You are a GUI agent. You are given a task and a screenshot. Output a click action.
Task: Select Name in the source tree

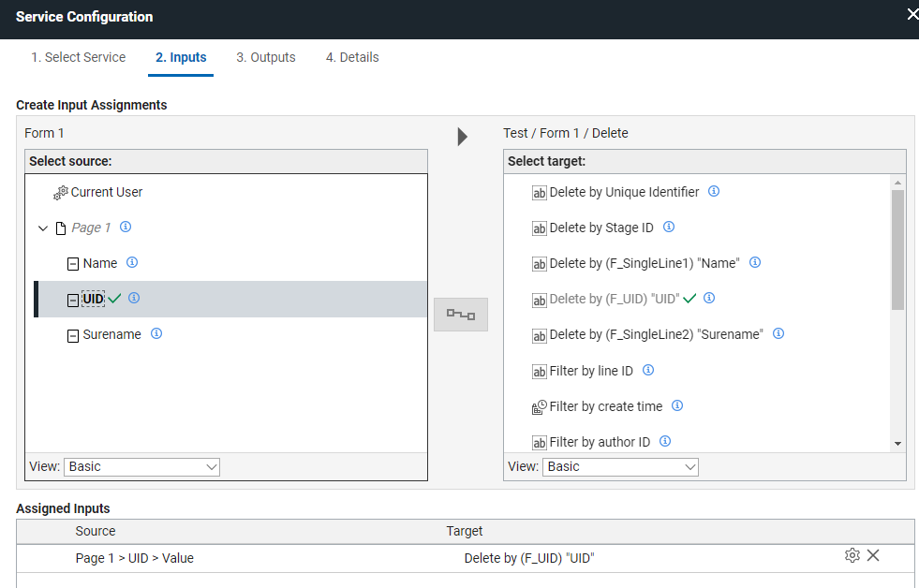pos(100,263)
